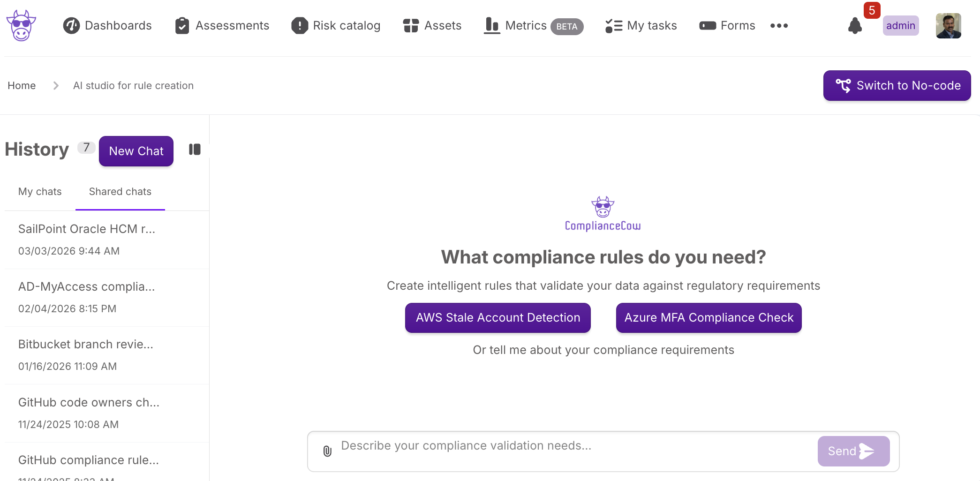This screenshot has width=980, height=481.
Task: Open My tasks from navigation
Action: 641,26
